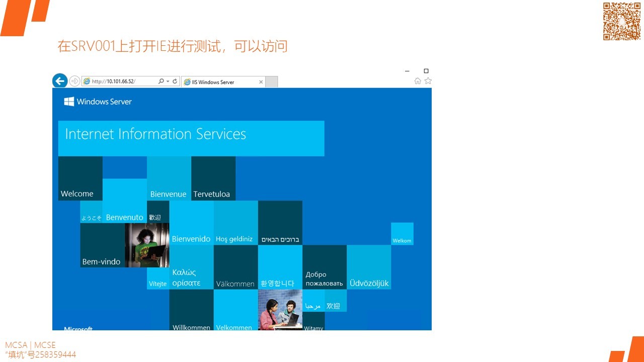The width and height of the screenshot is (644, 362).
Task: Click the IE forward arrow button
Action: pos(74,81)
